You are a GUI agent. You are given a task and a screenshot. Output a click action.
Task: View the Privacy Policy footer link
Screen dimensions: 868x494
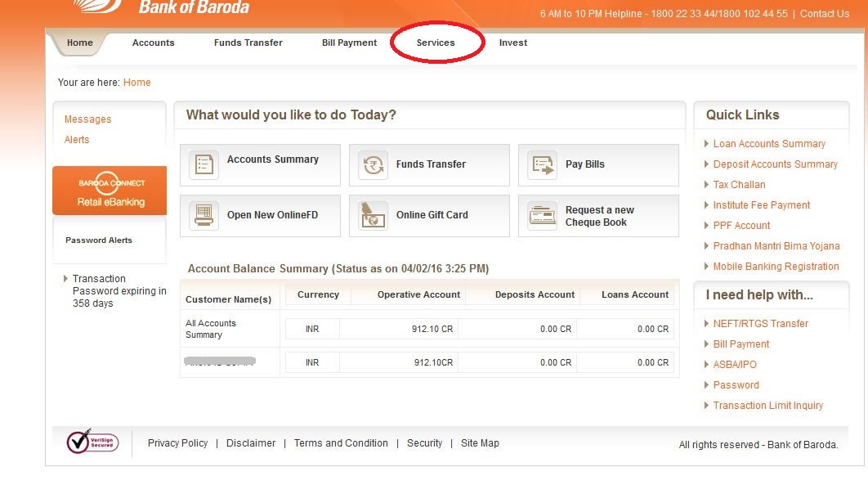click(177, 443)
